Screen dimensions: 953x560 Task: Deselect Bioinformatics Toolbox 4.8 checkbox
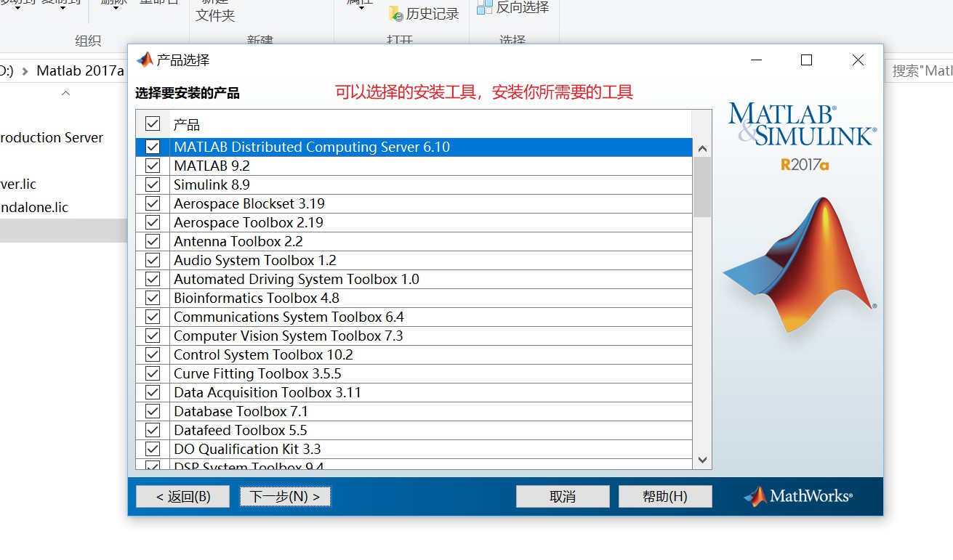(x=153, y=298)
